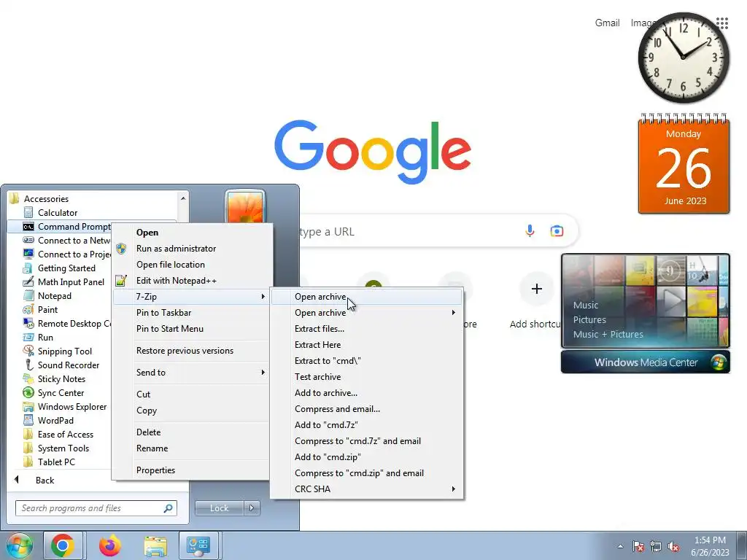Select Compress and email...
The width and height of the screenshot is (747, 560).
[367, 408]
